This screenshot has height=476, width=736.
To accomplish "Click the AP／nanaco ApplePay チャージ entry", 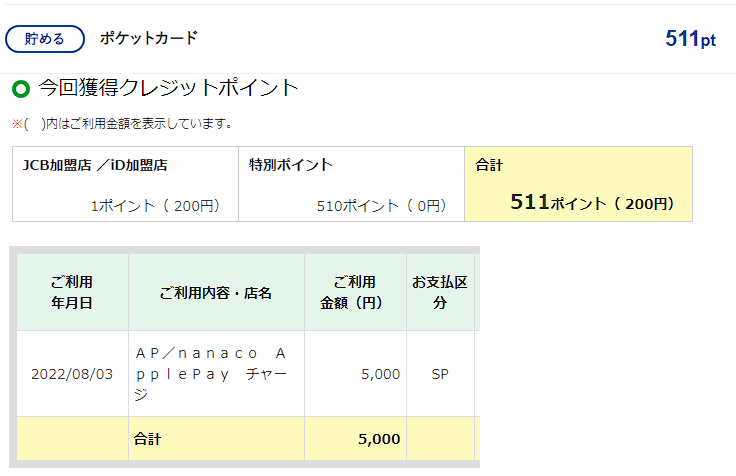I will [212, 374].
